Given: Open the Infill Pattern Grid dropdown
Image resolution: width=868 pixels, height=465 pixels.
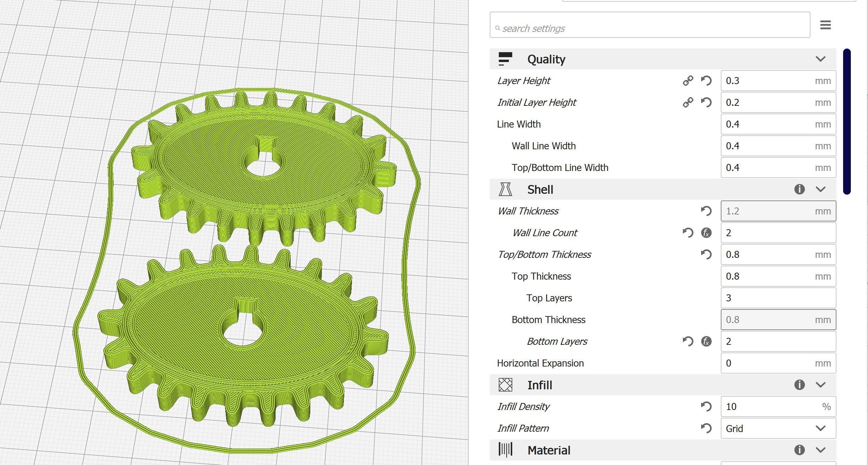Looking at the screenshot, I should click(778, 428).
